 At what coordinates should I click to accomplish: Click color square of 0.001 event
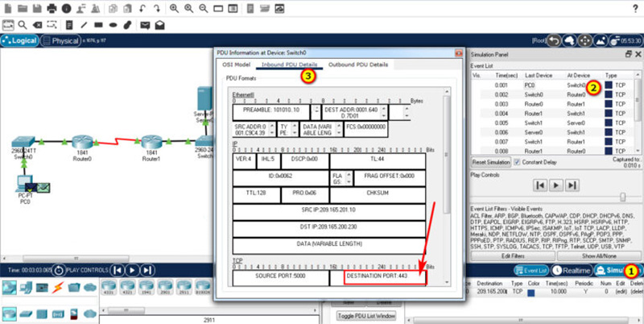click(609, 85)
